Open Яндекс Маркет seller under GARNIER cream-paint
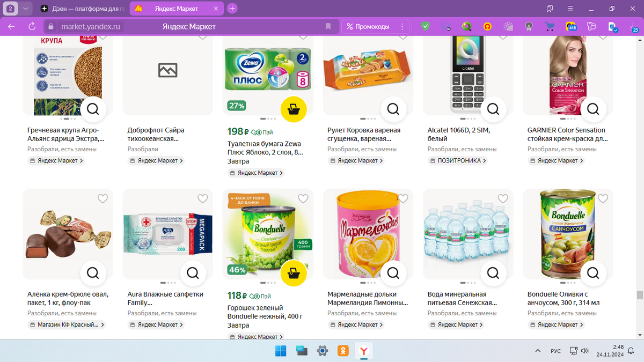 point(557,160)
